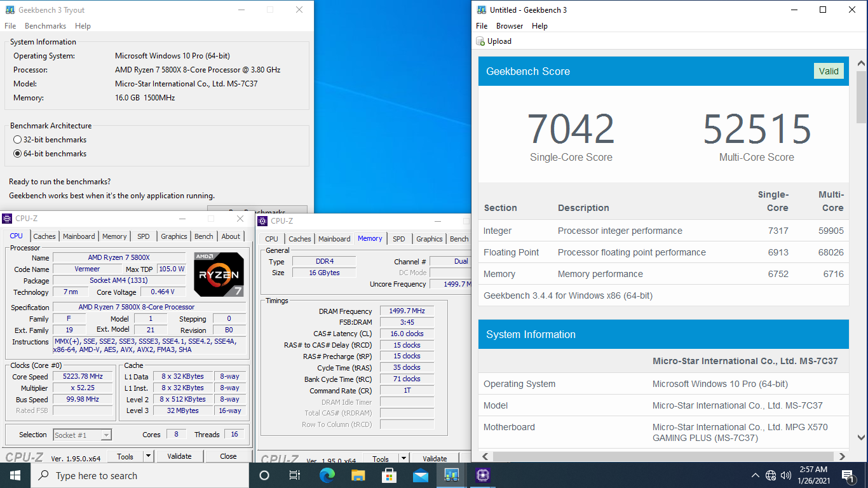Open Help menu in Untitled Geekbench window
This screenshot has height=488, width=868.
coord(539,26)
